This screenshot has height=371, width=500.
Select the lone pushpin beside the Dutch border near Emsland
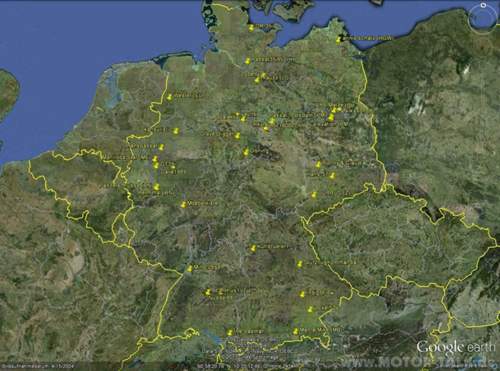click(x=170, y=97)
